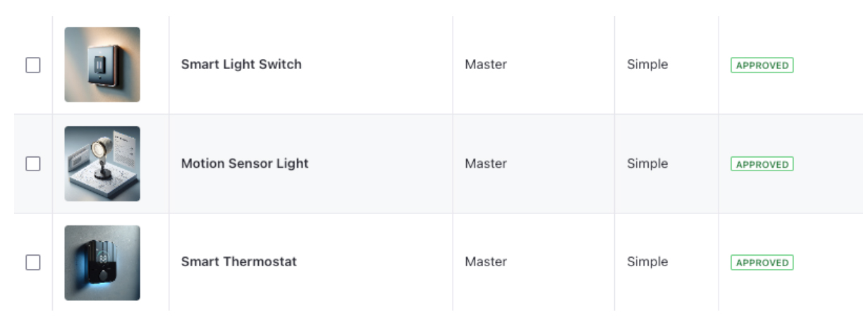Open the Smart Thermostat product link

coord(239,261)
